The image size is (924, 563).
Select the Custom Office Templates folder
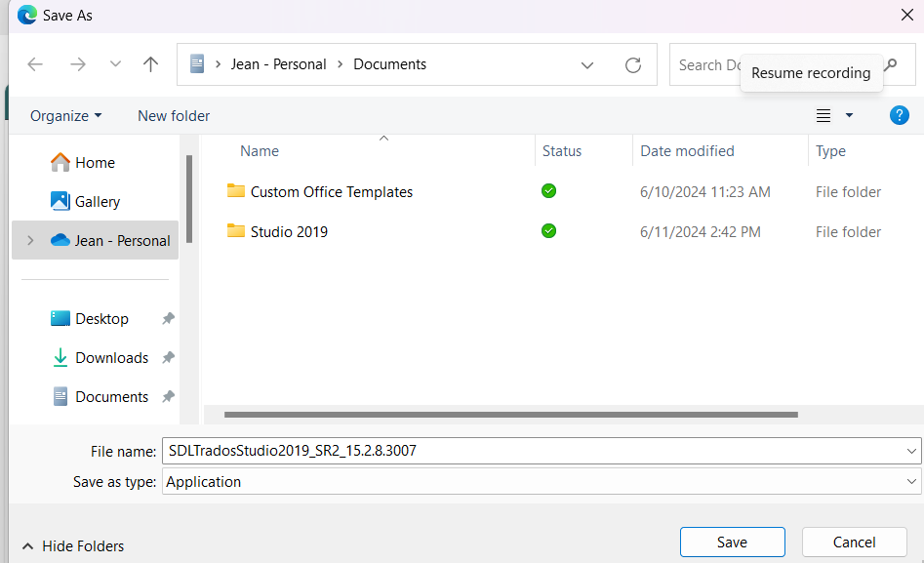pos(331,192)
